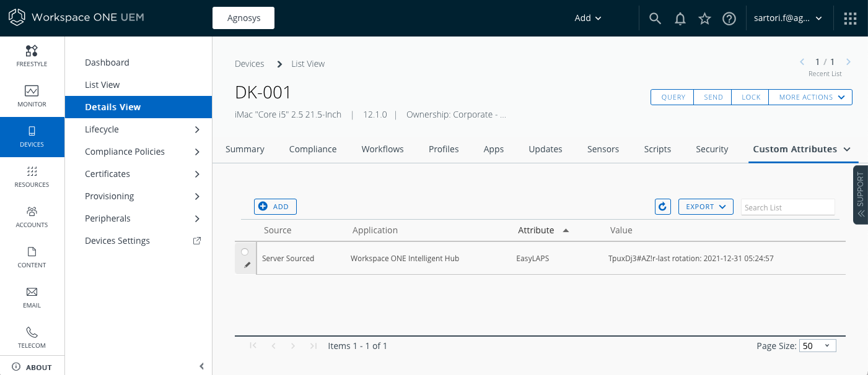Collapse the secondary navigation panel arrow

coord(201,366)
